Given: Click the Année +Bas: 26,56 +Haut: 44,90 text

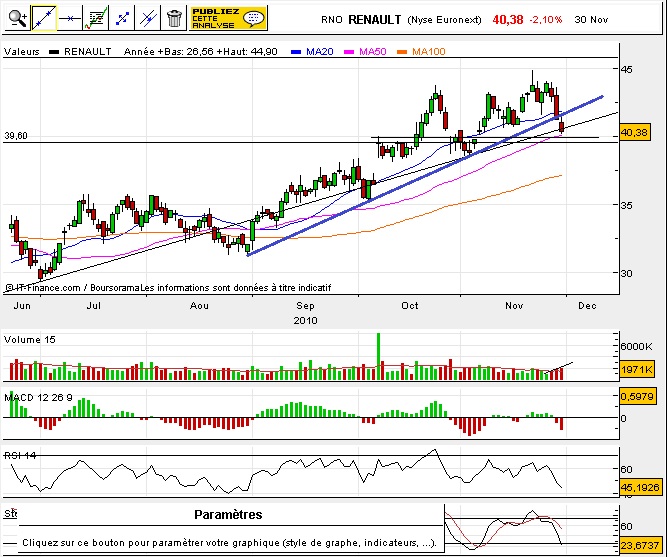Looking at the screenshot, I should (200, 52).
